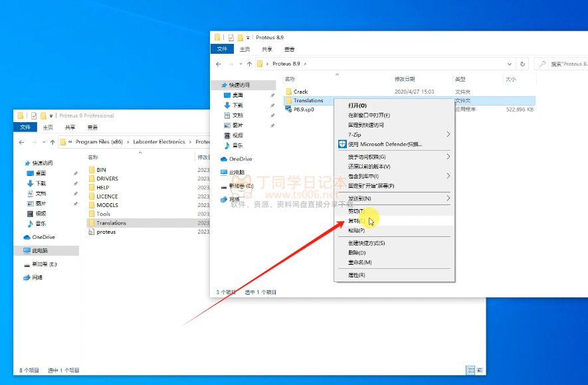Open 属性(R) from the context menu
The height and width of the screenshot is (385, 588).
pos(394,275)
